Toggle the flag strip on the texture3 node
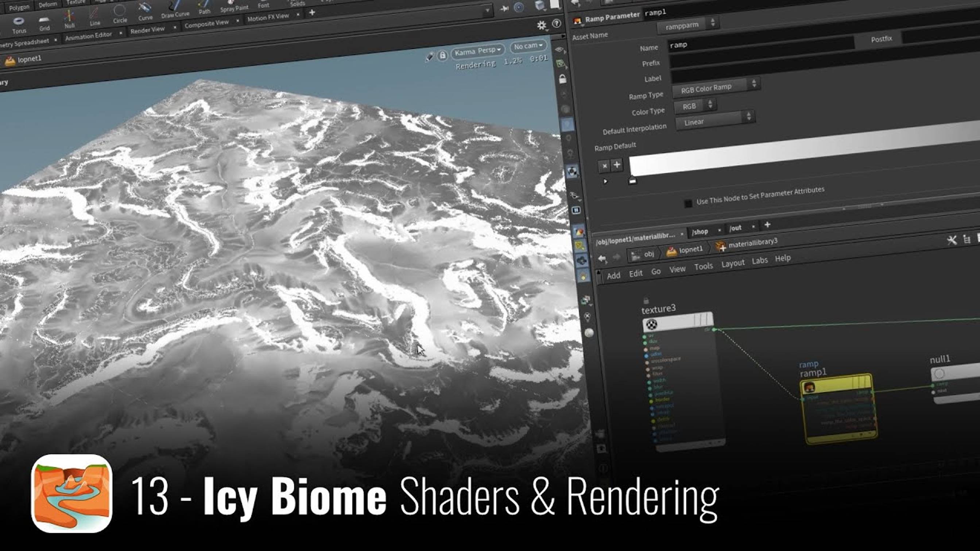980x551 pixels. click(703, 319)
